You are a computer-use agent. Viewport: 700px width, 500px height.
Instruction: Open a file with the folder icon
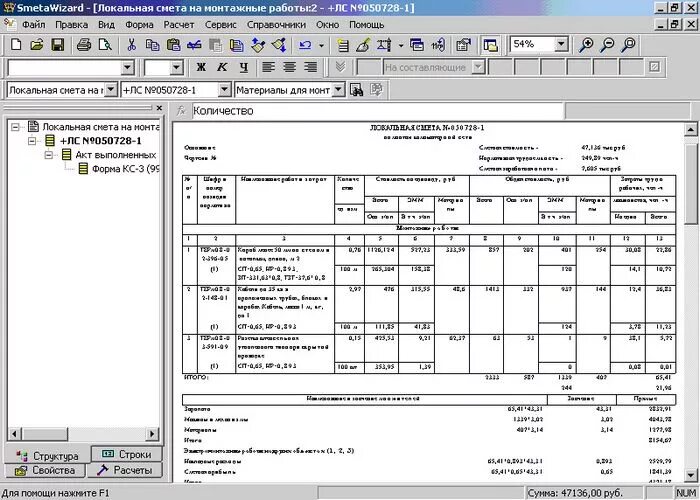point(37,45)
